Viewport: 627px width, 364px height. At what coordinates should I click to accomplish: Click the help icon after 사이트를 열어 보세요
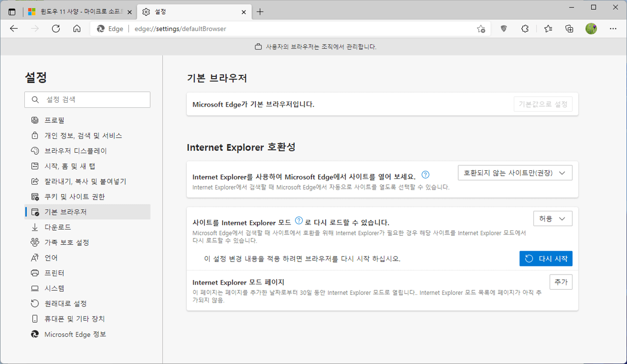coord(425,175)
